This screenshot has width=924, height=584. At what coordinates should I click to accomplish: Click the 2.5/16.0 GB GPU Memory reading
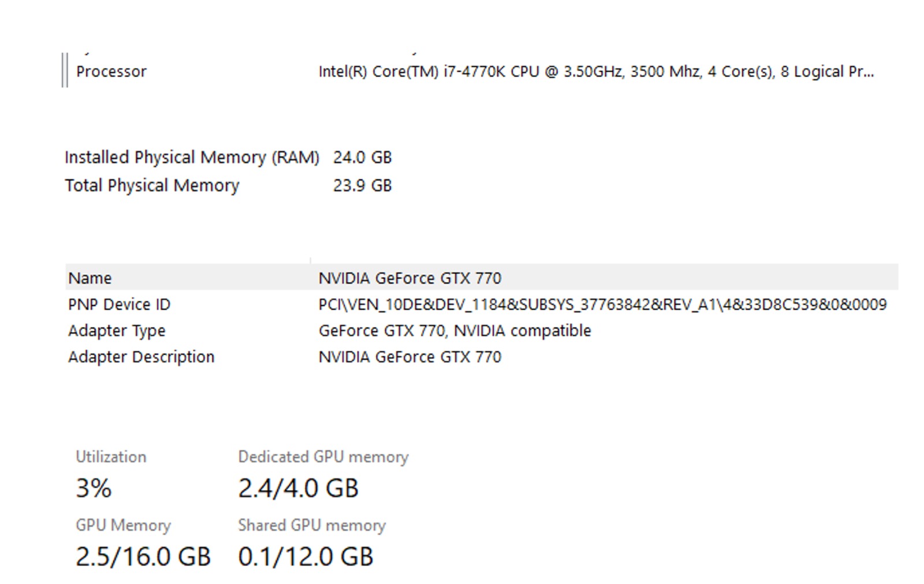point(143,557)
